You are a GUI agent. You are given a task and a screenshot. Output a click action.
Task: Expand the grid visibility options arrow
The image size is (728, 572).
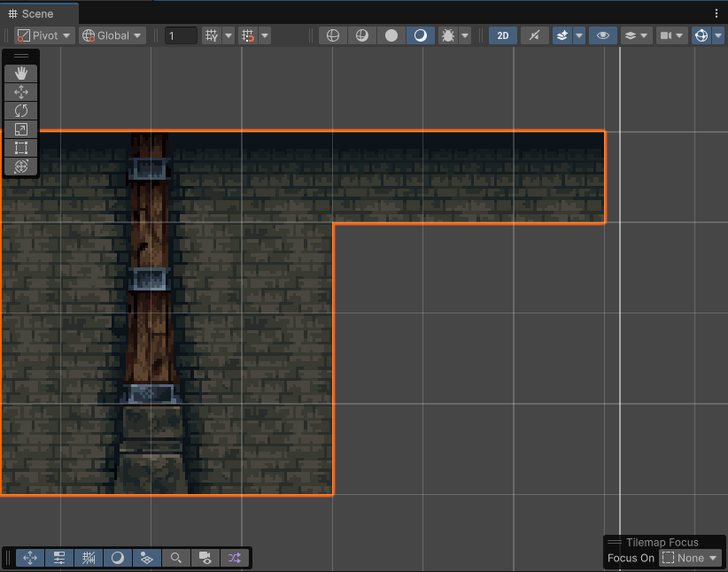click(x=228, y=35)
